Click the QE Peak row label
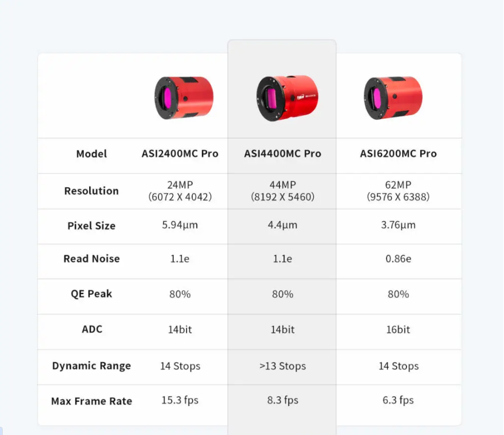The image size is (504, 435). coord(91,294)
